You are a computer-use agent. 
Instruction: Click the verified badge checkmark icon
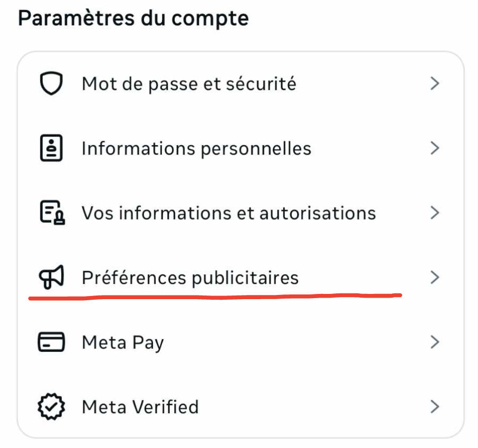[51, 406]
